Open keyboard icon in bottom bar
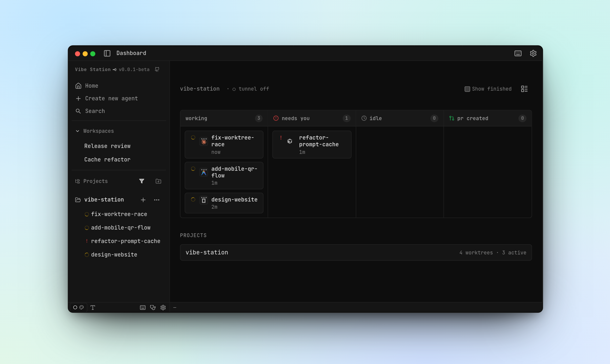Image resolution: width=610 pixels, height=364 pixels. (143, 307)
